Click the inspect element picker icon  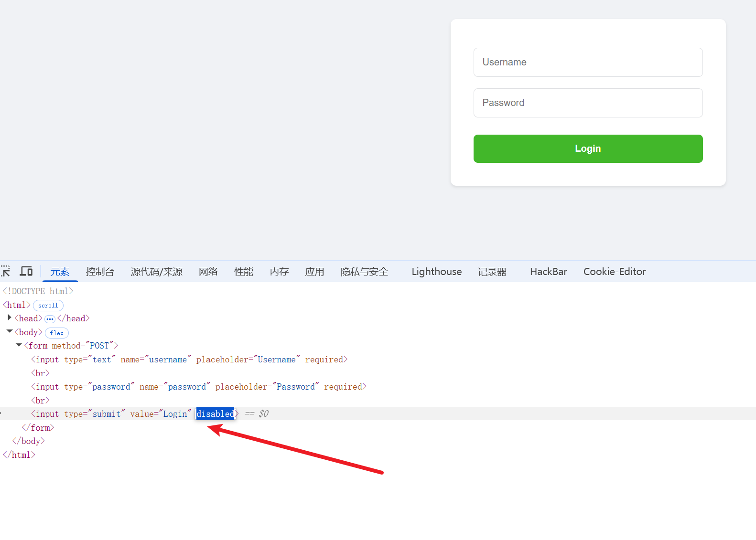[6, 271]
